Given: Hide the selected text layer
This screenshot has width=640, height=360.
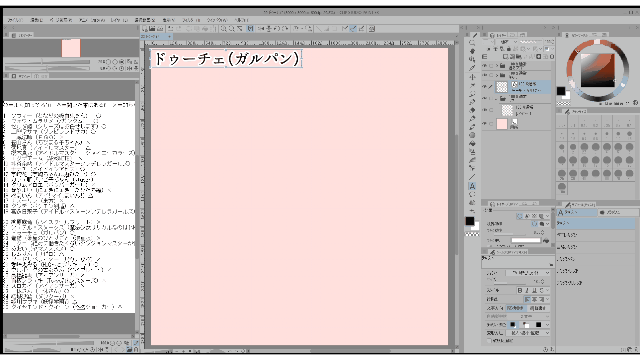Looking at the screenshot, I should coord(484,87).
